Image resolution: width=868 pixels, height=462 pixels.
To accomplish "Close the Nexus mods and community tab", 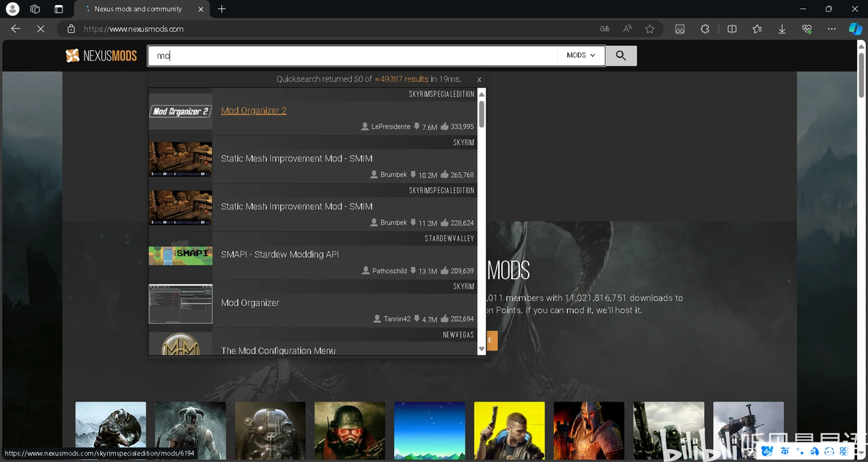I will [201, 9].
